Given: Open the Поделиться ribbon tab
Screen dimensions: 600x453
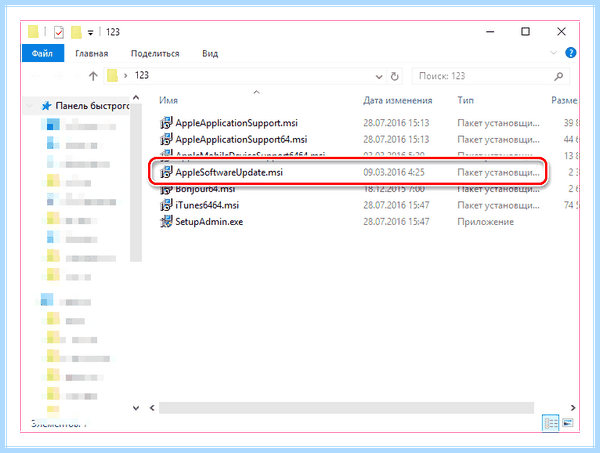Looking at the screenshot, I should click(155, 54).
